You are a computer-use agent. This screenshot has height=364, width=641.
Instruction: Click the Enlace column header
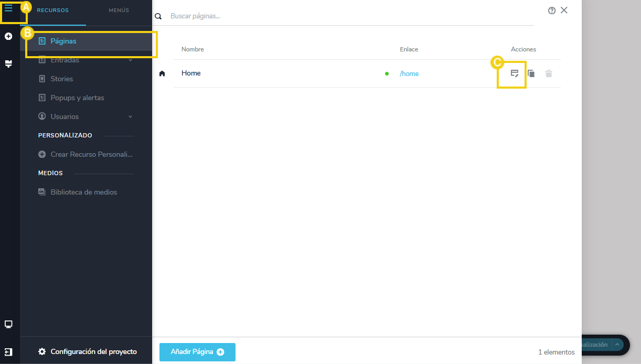pyautogui.click(x=409, y=49)
